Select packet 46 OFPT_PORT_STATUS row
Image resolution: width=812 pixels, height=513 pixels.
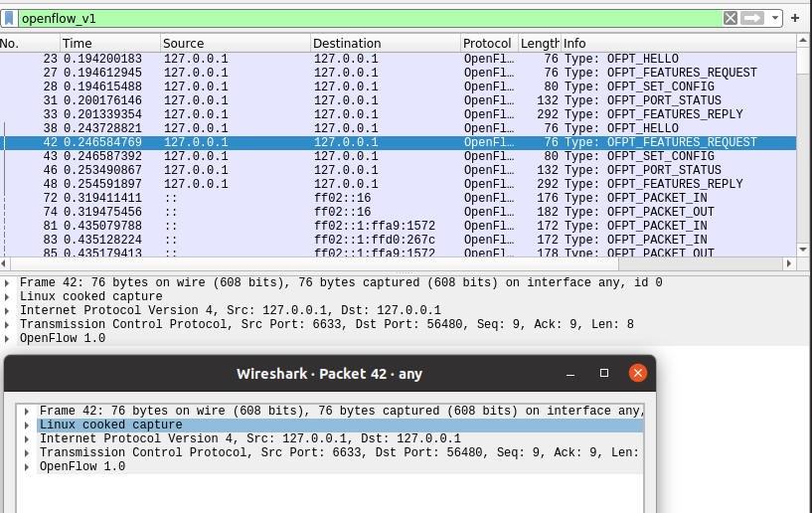coord(398,170)
